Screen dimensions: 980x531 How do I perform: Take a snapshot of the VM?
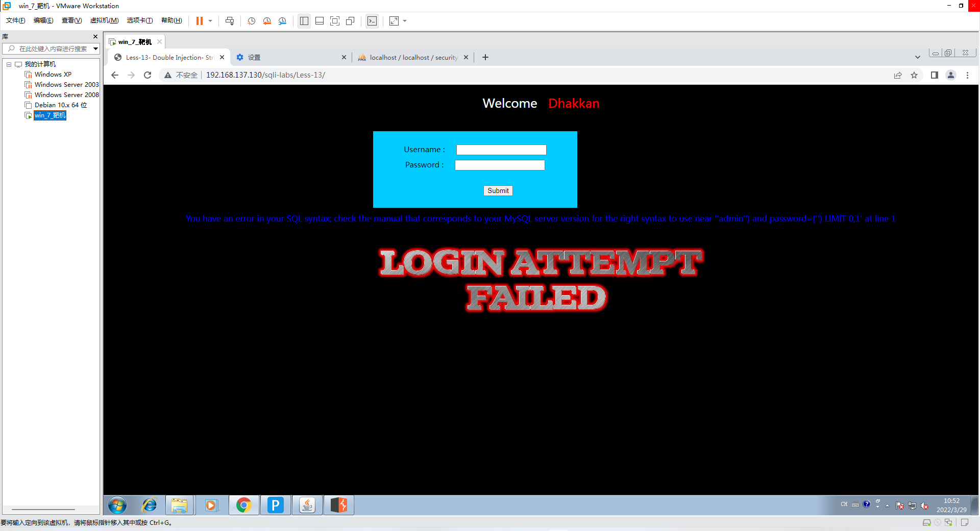pyautogui.click(x=252, y=21)
